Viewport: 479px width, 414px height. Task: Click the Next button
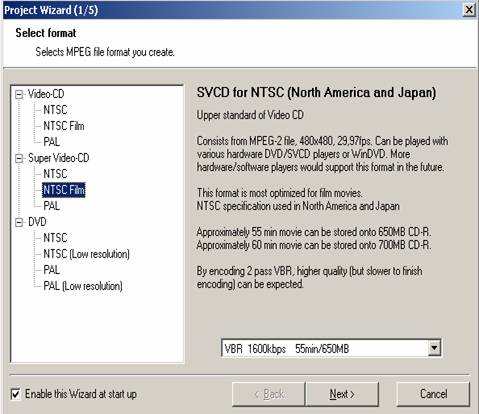pyautogui.click(x=342, y=394)
